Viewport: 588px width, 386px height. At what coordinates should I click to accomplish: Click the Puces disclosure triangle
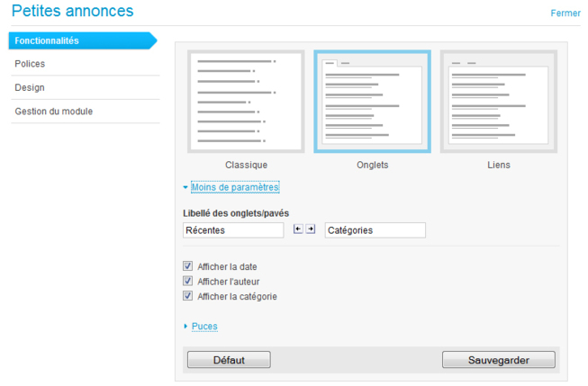pos(185,327)
